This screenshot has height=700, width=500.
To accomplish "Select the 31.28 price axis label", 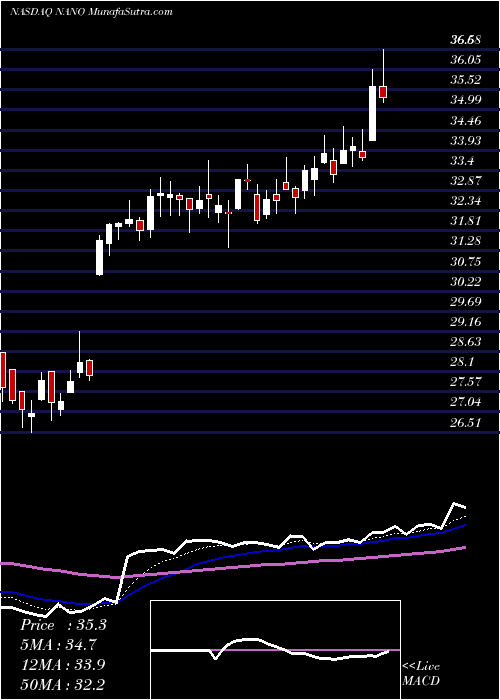I will tap(465, 241).
